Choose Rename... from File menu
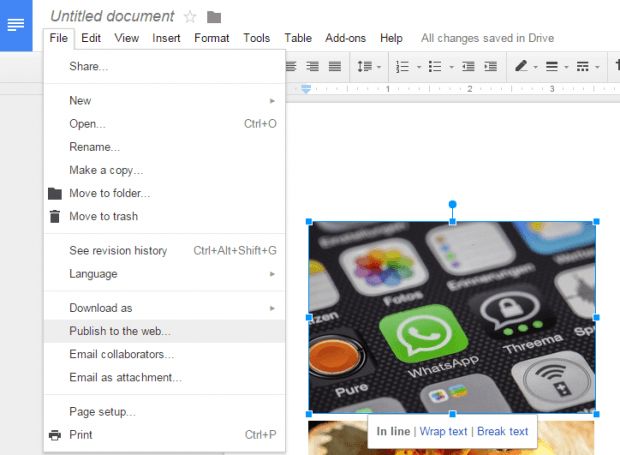The width and height of the screenshot is (620, 455). [x=164, y=147]
